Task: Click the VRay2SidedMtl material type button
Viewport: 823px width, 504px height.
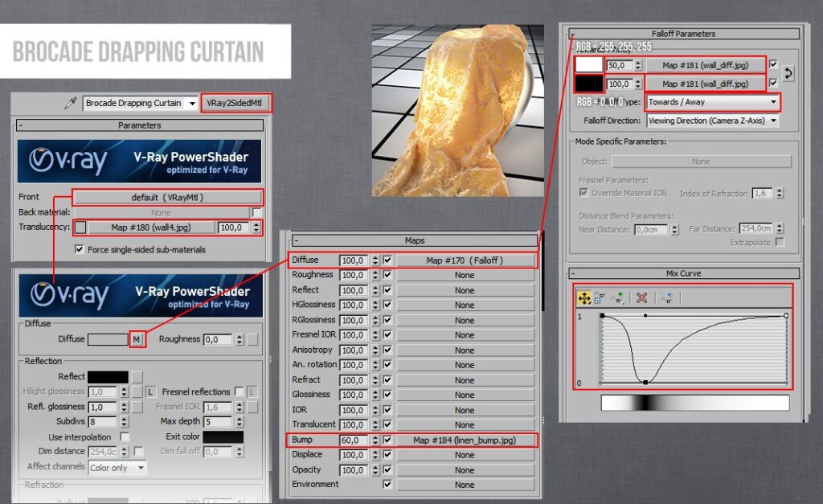Action: [x=236, y=103]
